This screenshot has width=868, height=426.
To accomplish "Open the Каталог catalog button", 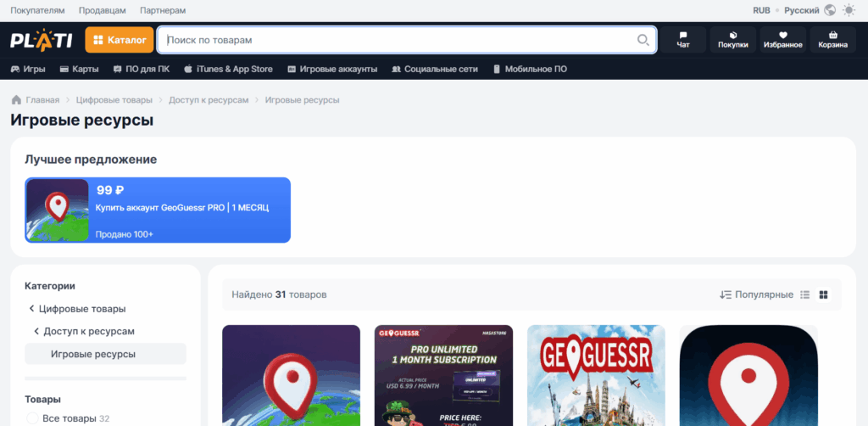I will [x=120, y=40].
